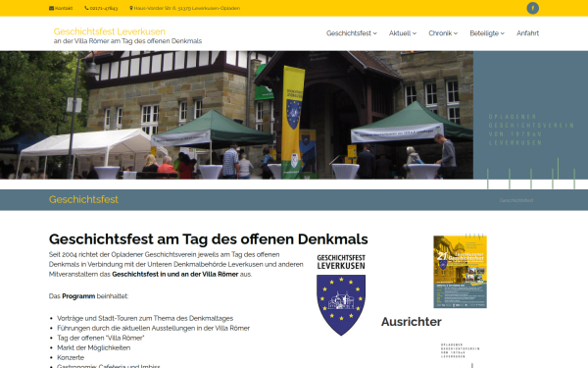Click the list item 'Markt der Möglichkeiten'

[x=94, y=347]
